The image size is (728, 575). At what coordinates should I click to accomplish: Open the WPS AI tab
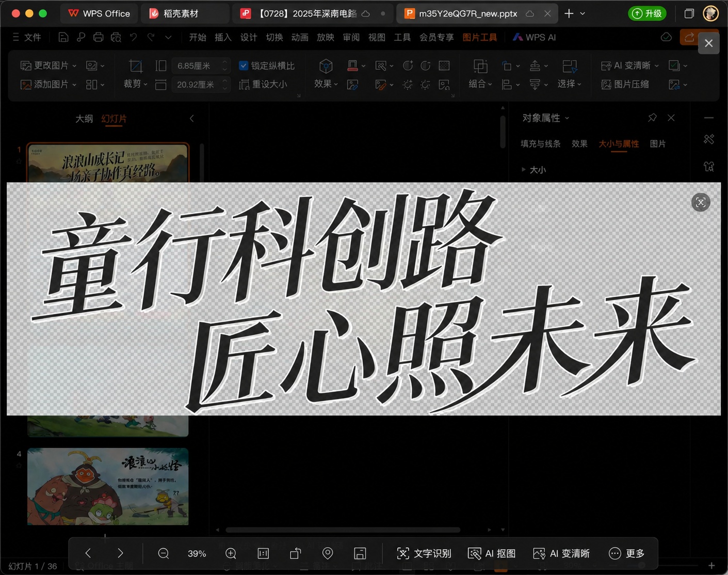pos(534,37)
